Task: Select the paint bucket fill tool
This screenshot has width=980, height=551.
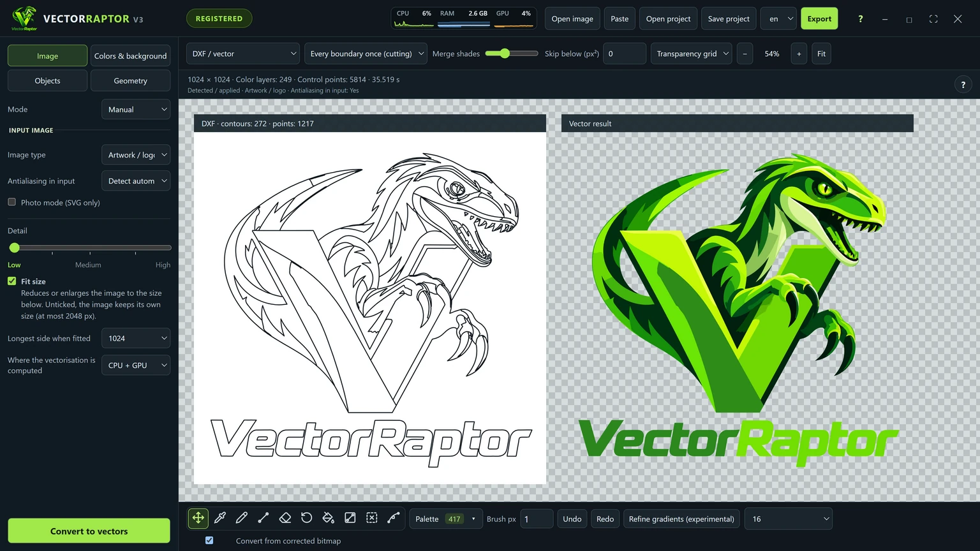Action: pyautogui.click(x=329, y=518)
